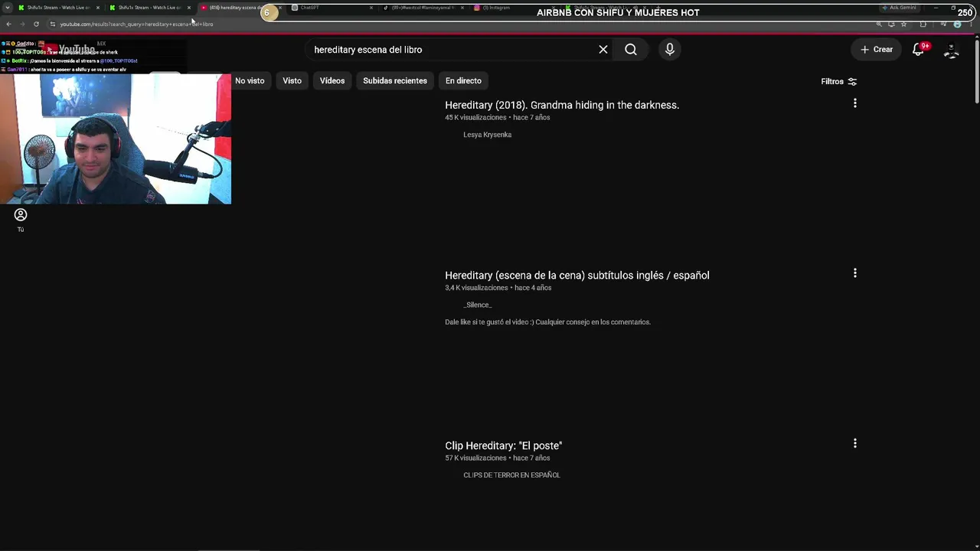Image resolution: width=980 pixels, height=551 pixels.
Task: Visit CLIPS DE TERROR EN ESPAÑOL channel
Action: click(511, 475)
